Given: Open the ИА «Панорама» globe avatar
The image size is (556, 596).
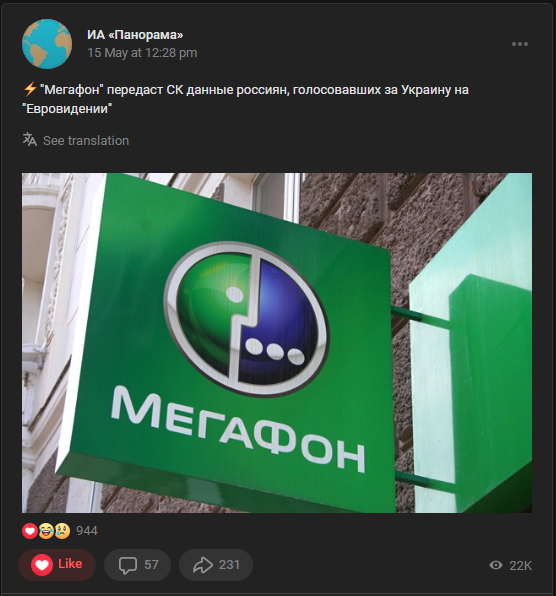Looking at the screenshot, I should pyautogui.click(x=47, y=44).
